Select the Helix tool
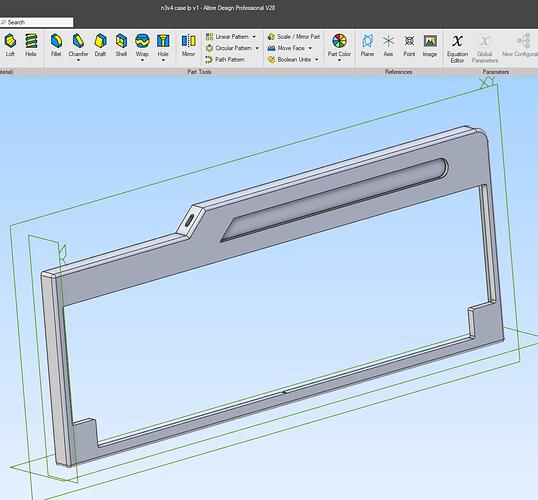Viewport: 538px width, 500px height. pyautogui.click(x=31, y=45)
